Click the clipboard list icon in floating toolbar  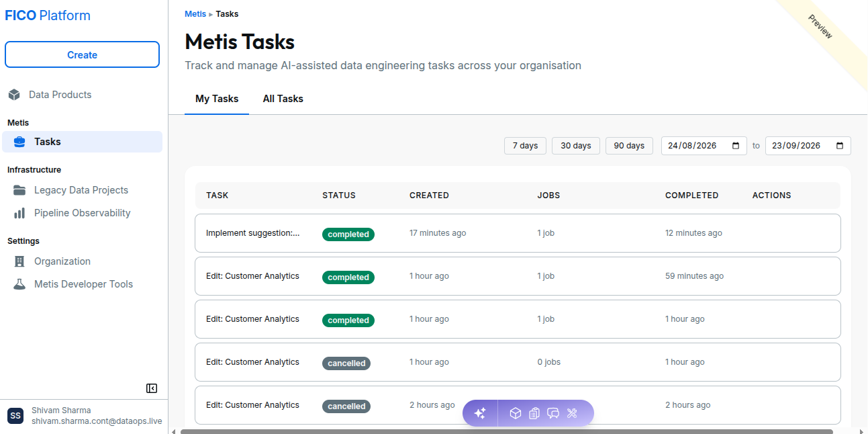click(x=534, y=413)
